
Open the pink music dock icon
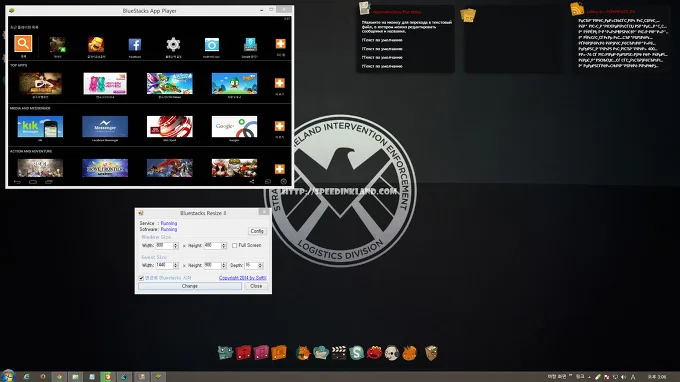pyautogui.click(x=261, y=353)
